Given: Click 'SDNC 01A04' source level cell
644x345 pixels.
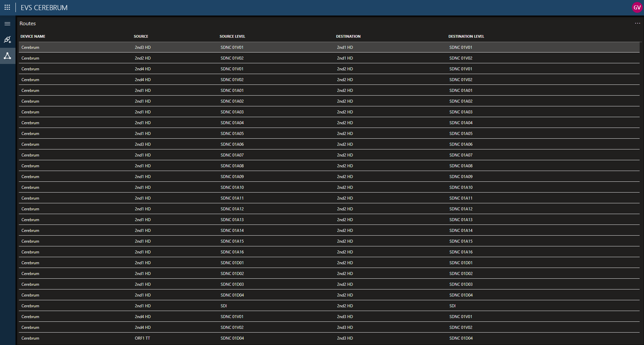Looking at the screenshot, I should [232, 123].
